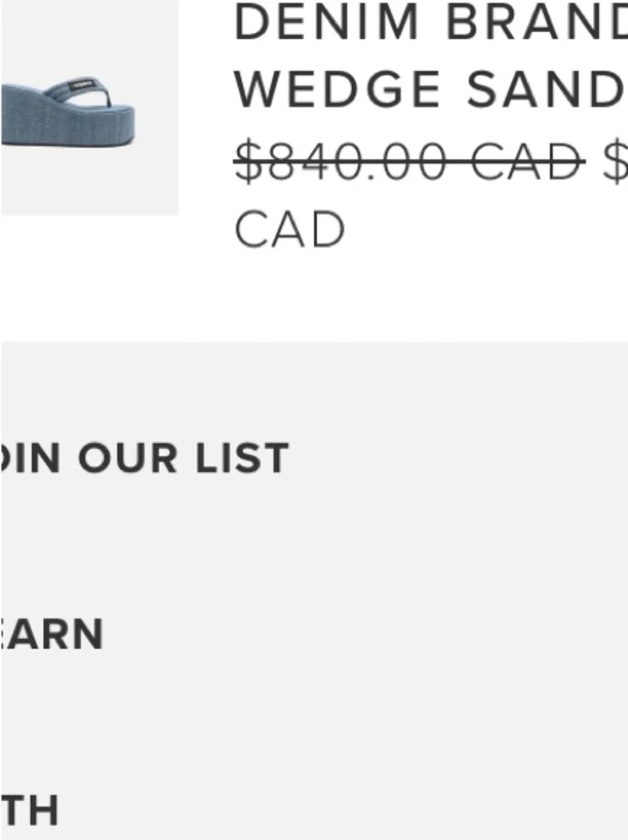Click the sale price dollar sign
Viewport: 628px width, 840px height.
[x=615, y=161]
